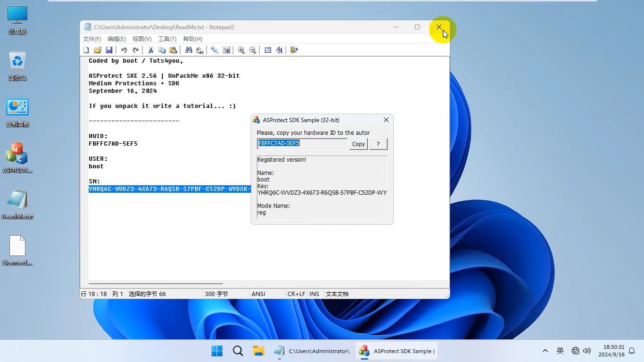Screen dimensions: 644x362
Task: Click the ASPRSDK desktop icon
Action: (x=17, y=158)
